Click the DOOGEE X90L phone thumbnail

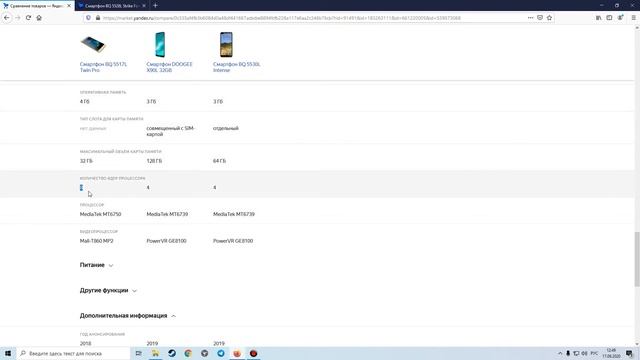pyautogui.click(x=160, y=44)
